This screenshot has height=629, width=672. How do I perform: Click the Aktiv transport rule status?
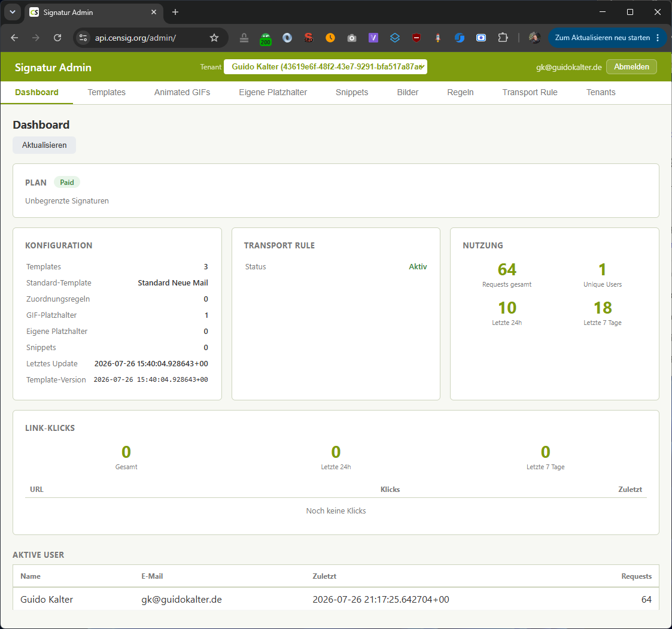[418, 266]
